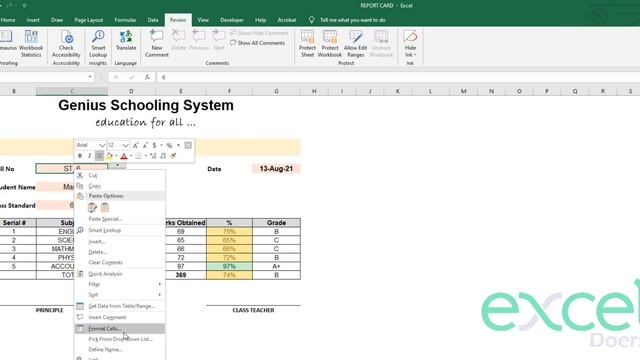The height and width of the screenshot is (360, 640).
Task: Select the 13-Aug-21 date cell
Action: click(276, 169)
